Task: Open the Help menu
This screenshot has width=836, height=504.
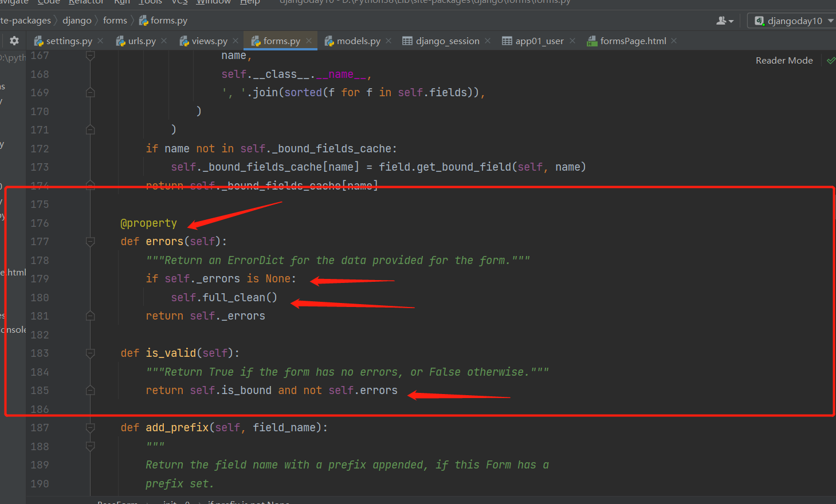Action: (x=250, y=2)
